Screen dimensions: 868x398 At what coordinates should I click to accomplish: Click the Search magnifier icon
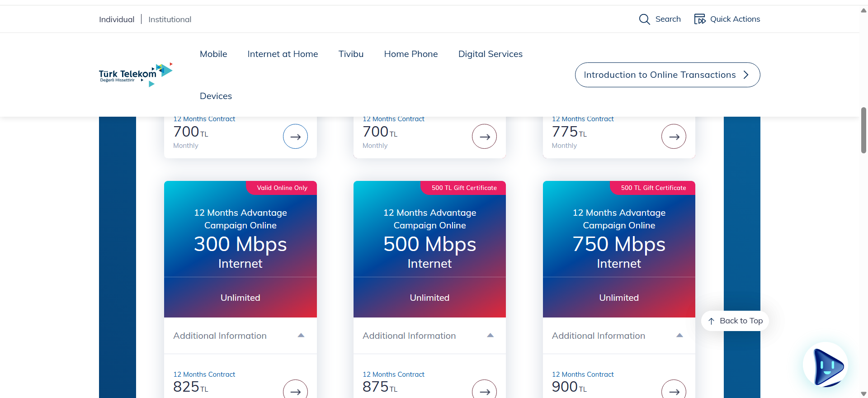[644, 19]
